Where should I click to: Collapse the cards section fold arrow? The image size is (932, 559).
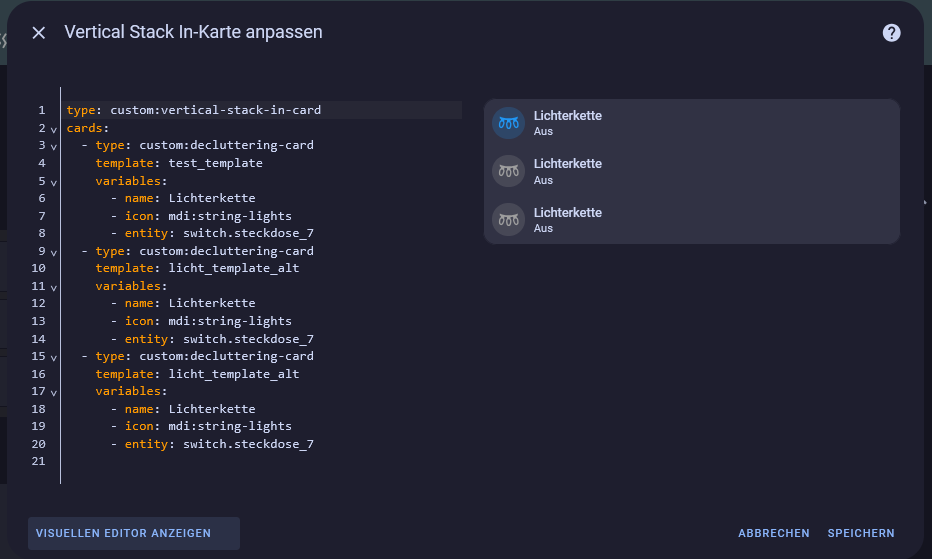click(x=53, y=129)
